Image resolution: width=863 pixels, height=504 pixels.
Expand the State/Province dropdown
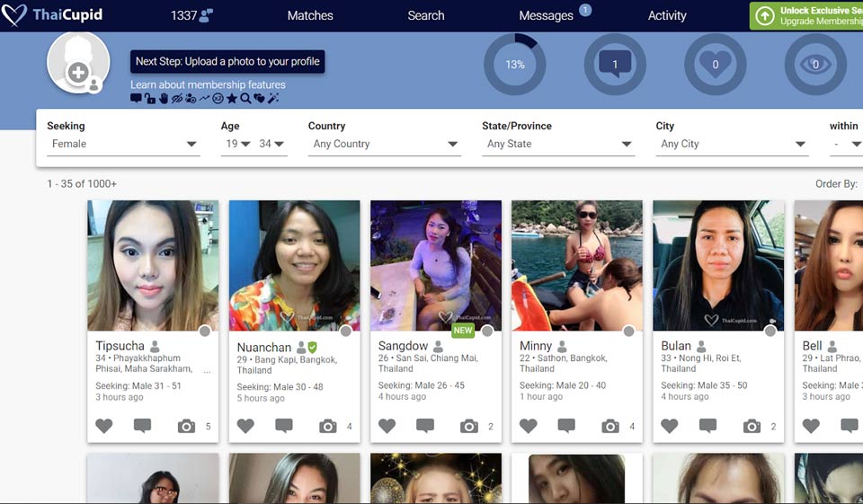558,144
